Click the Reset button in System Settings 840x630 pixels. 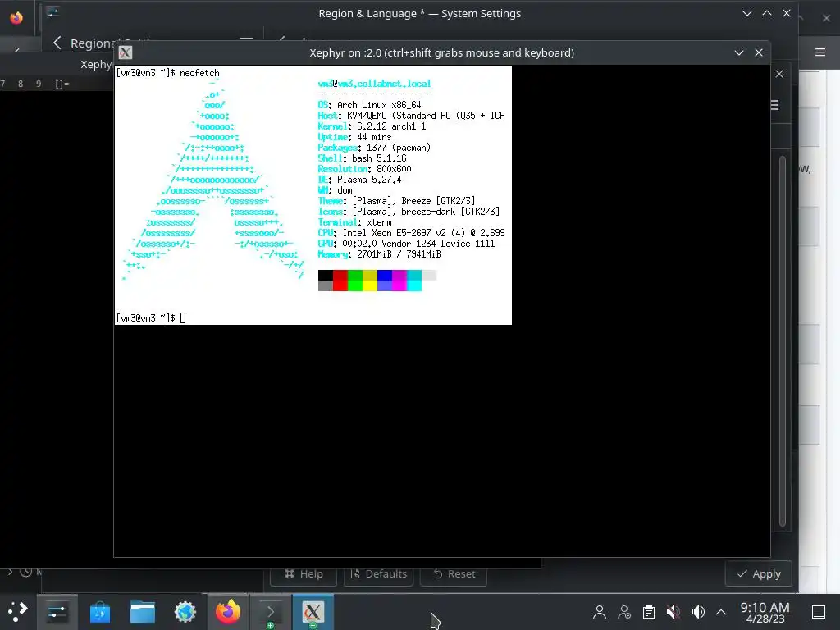coord(454,573)
